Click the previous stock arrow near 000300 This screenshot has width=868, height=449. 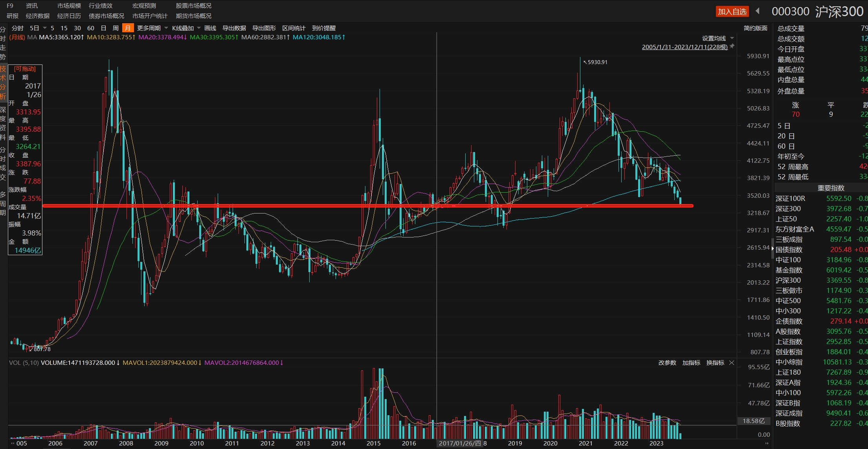(758, 11)
